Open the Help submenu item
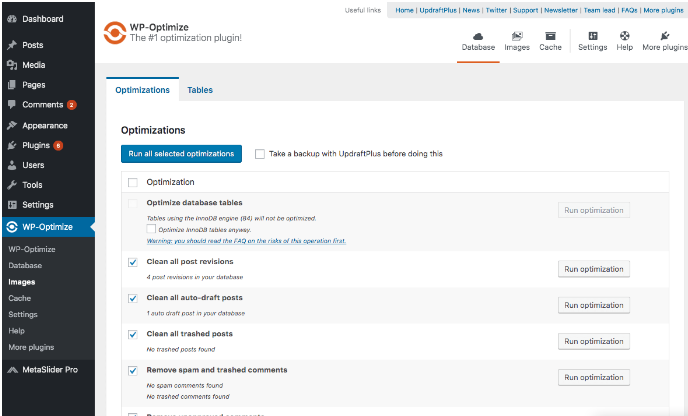 pos(16,331)
